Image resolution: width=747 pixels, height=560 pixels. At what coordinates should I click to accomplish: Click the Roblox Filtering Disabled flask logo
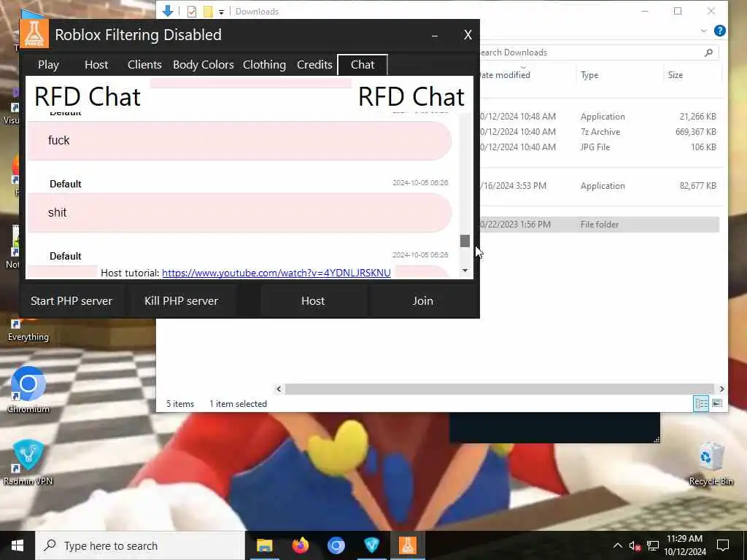coord(34,34)
